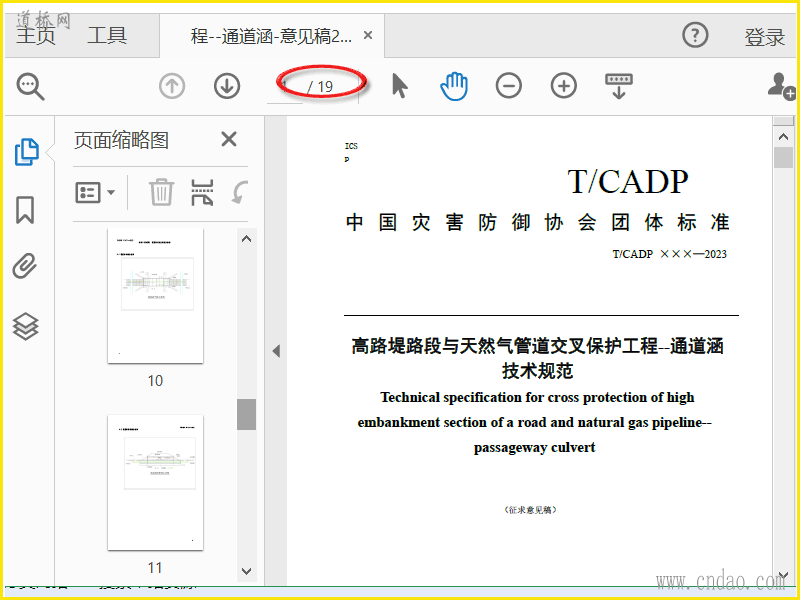Switch to the 工具 tab

point(107,35)
